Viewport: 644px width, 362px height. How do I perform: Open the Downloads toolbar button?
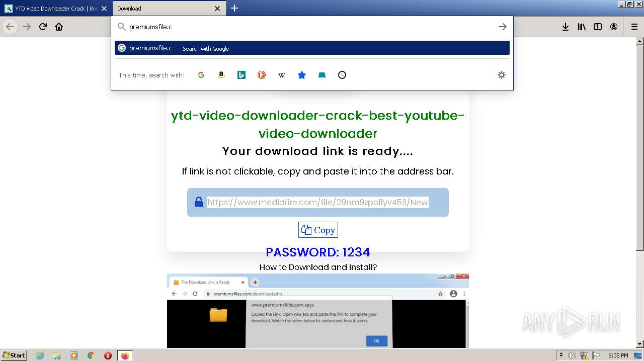(x=566, y=27)
